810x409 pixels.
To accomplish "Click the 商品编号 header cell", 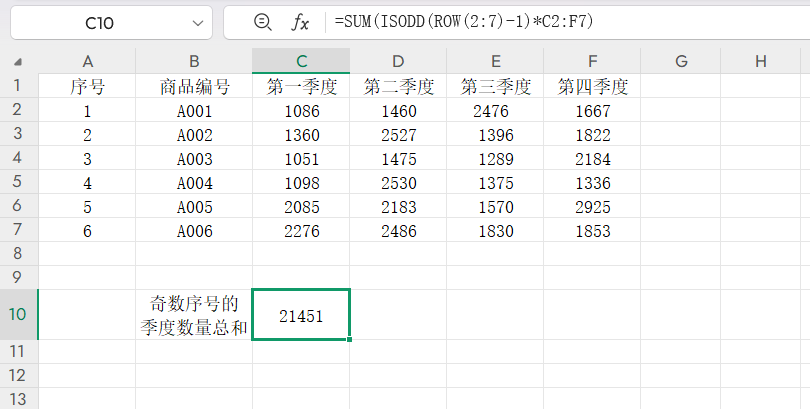I will pos(194,87).
